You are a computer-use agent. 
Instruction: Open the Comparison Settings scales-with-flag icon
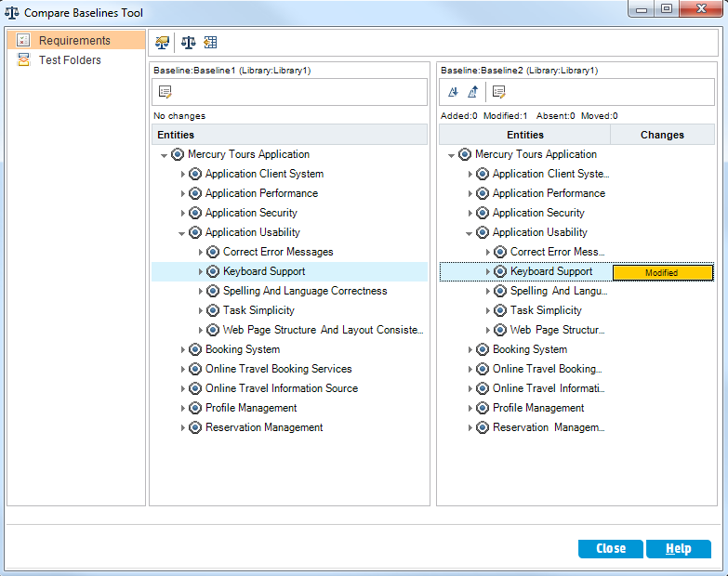pyautogui.click(x=162, y=43)
